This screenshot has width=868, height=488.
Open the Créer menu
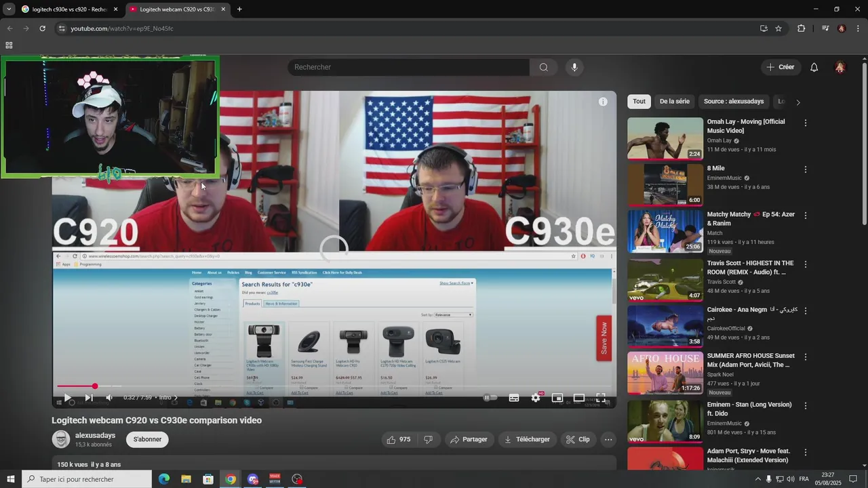781,67
